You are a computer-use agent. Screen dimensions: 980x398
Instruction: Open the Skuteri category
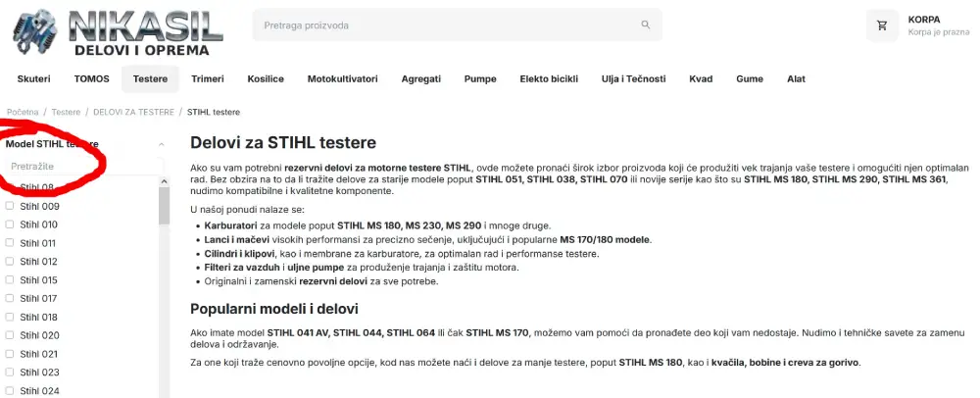[33, 78]
